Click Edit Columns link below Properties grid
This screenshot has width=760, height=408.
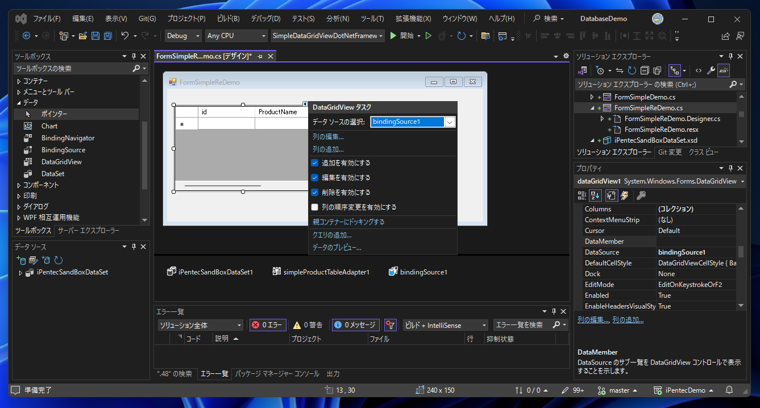tap(593, 320)
